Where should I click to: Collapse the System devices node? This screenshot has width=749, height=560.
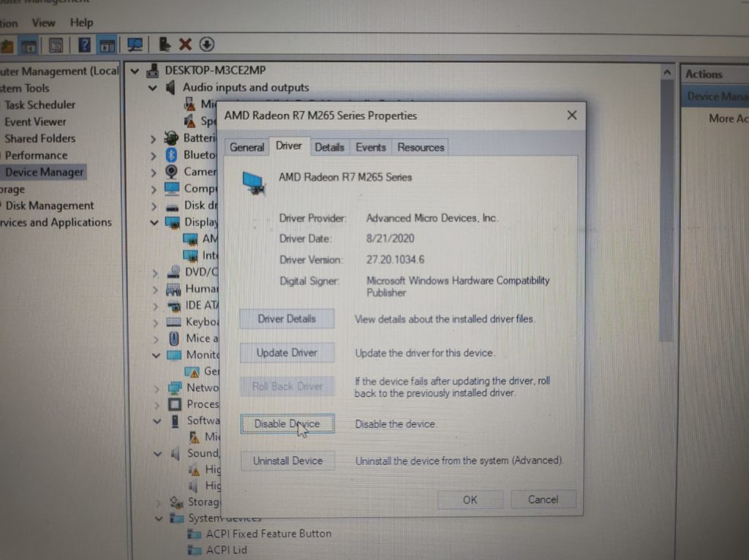point(159,518)
